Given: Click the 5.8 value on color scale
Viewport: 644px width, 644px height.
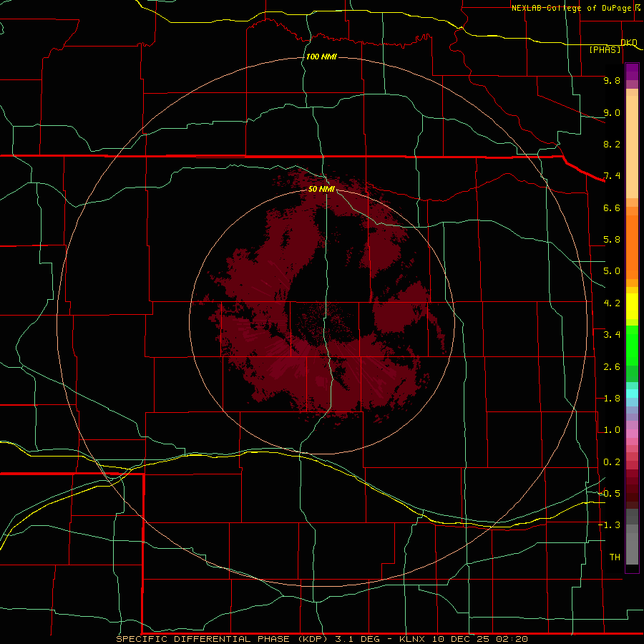Looking at the screenshot, I should pos(612,240).
